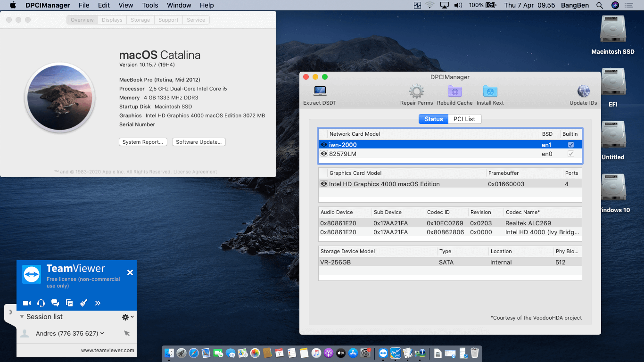644x362 pixels.
Task: Toggle visibility of Intel HD Graphics 4000
Action: point(324,184)
